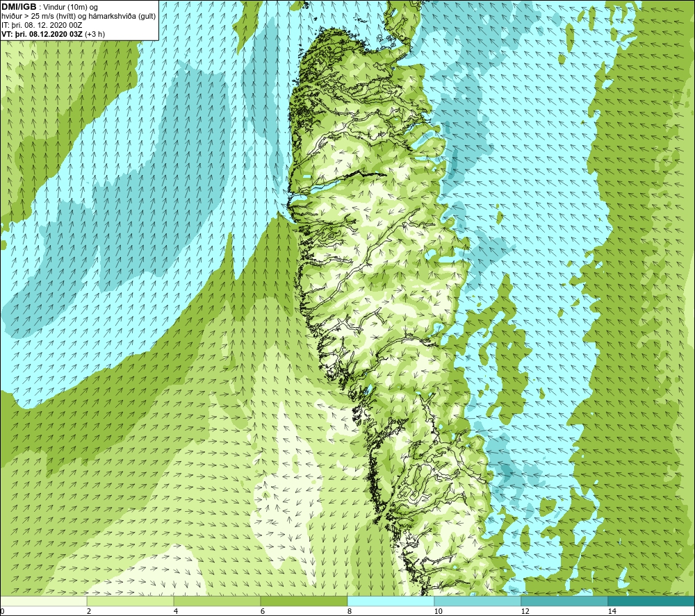The width and height of the screenshot is (695, 616).
Task: Click the 10–12 m/s cyan swatch
Action: pyautogui.click(x=478, y=601)
